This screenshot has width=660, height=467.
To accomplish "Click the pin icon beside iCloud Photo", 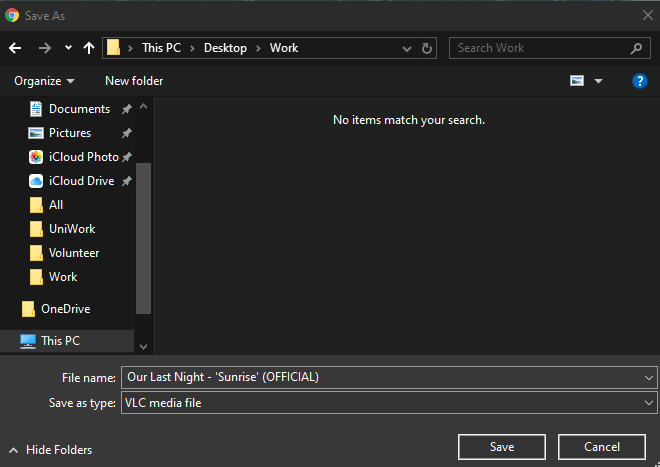I will (127, 157).
